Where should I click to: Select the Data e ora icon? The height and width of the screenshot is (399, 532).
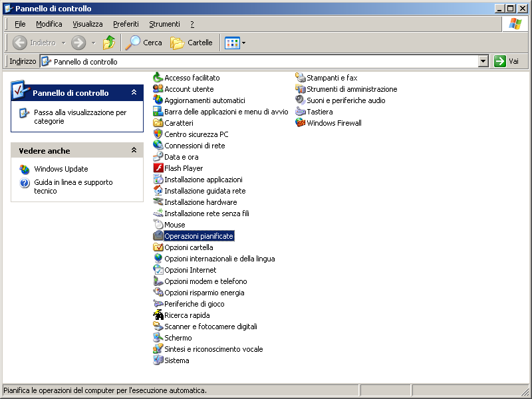(158, 157)
